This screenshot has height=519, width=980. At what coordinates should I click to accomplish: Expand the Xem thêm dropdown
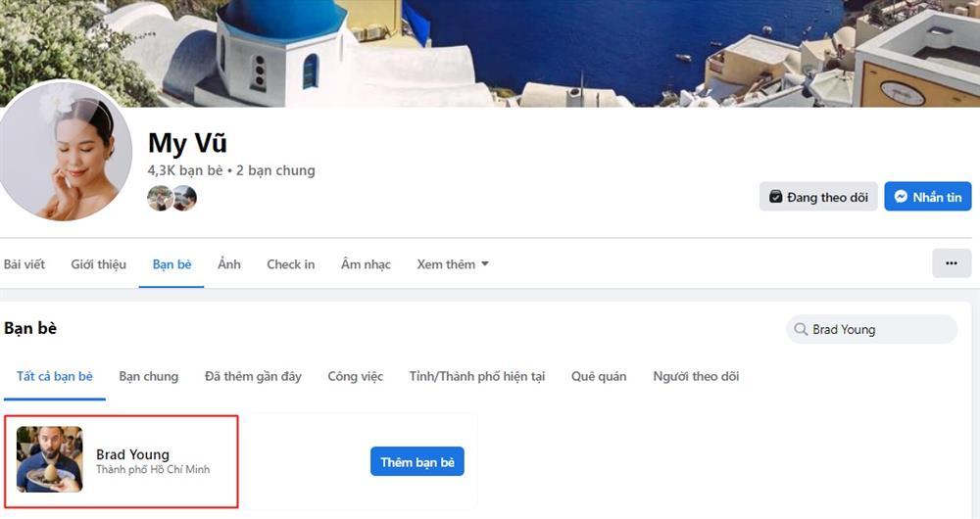(x=453, y=264)
